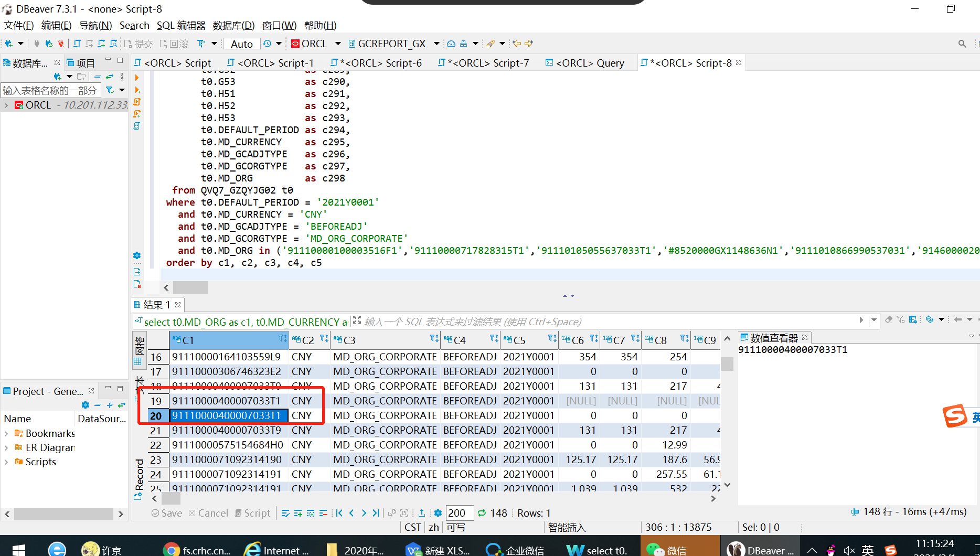
Task: Click the global search magnifier icon
Action: 962,44
